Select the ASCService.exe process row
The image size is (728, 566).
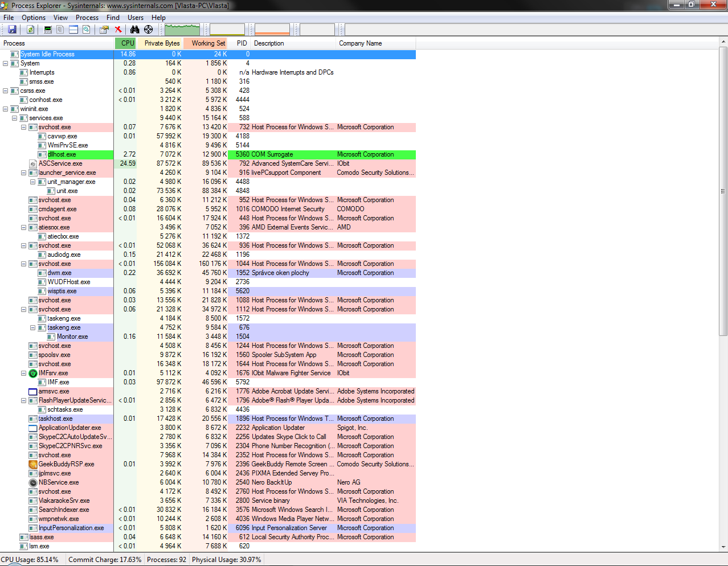click(60, 164)
